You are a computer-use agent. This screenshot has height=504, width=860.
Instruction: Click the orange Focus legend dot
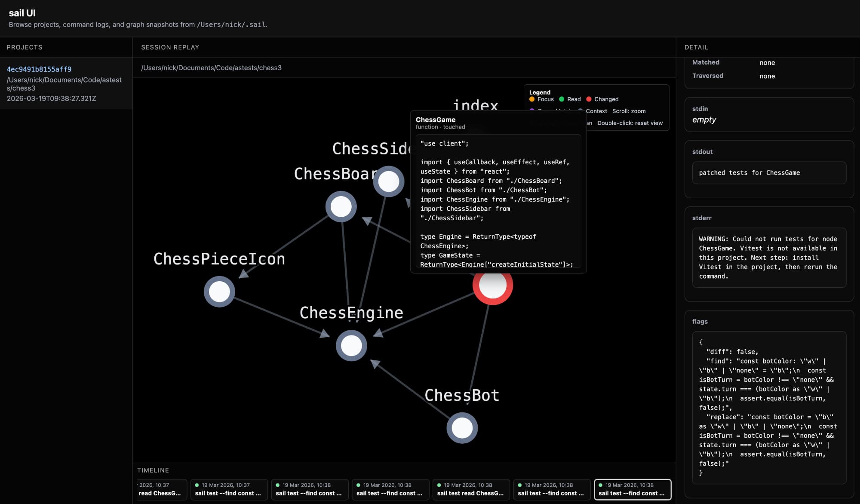532,99
